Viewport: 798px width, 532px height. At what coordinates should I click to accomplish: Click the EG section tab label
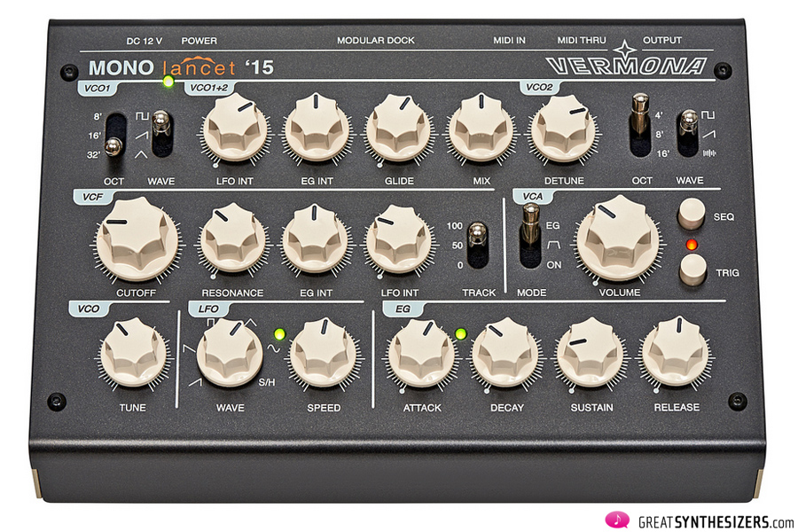[x=403, y=309]
